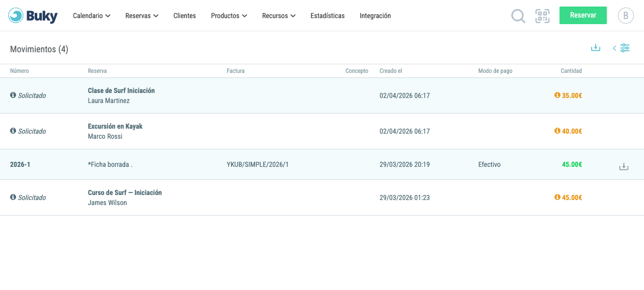Open the magnifier search icon
The width and height of the screenshot is (644, 290).
click(x=518, y=16)
